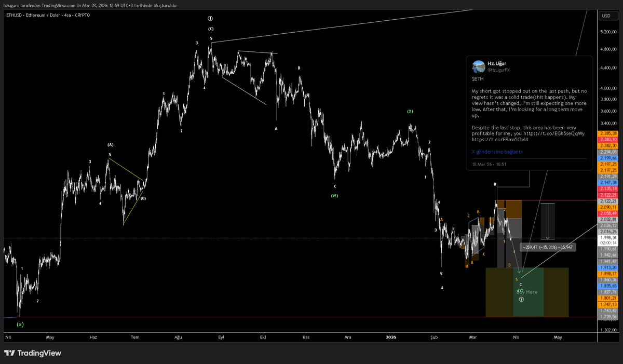
Task: Click the Kas month on time axis
Action: click(306, 337)
